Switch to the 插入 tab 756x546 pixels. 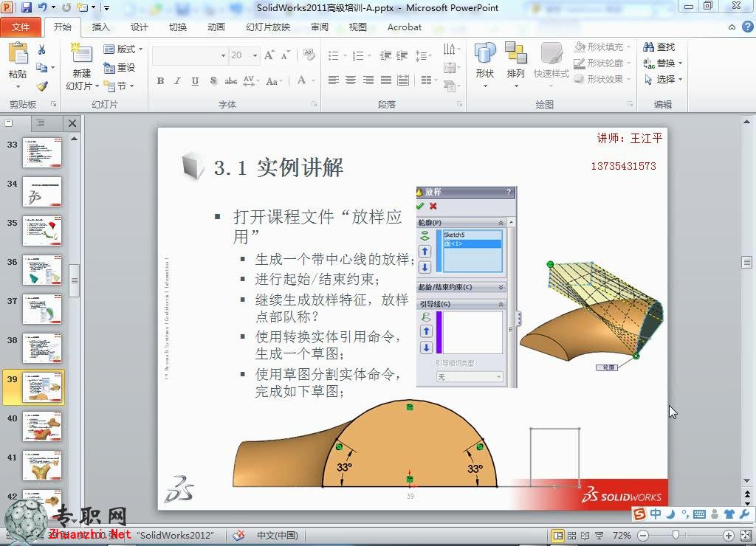click(100, 27)
